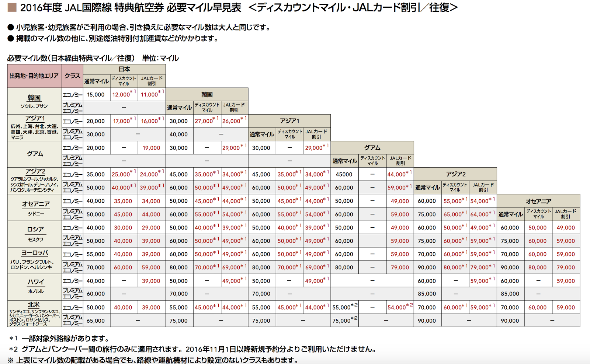
Task: Click the footnote '*2 グアムとバンクーバー間の旅行のみ'
Action: (x=193, y=349)
